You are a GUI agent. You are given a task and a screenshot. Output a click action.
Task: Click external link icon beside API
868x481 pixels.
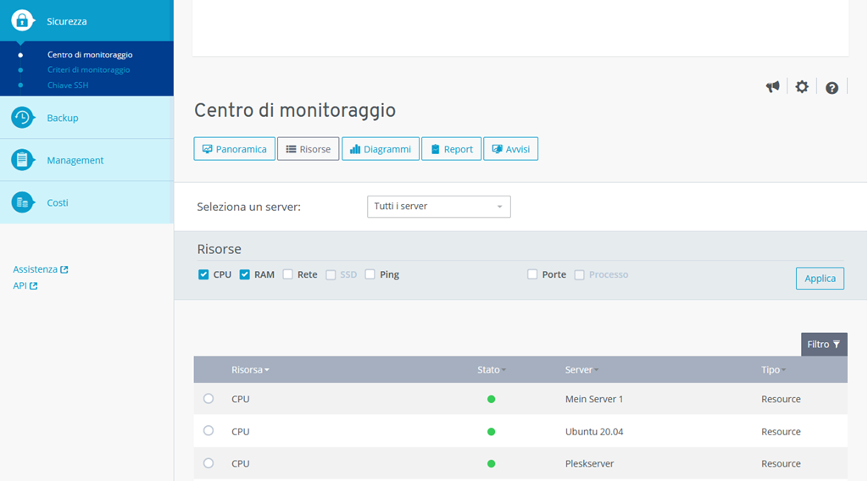coord(34,286)
